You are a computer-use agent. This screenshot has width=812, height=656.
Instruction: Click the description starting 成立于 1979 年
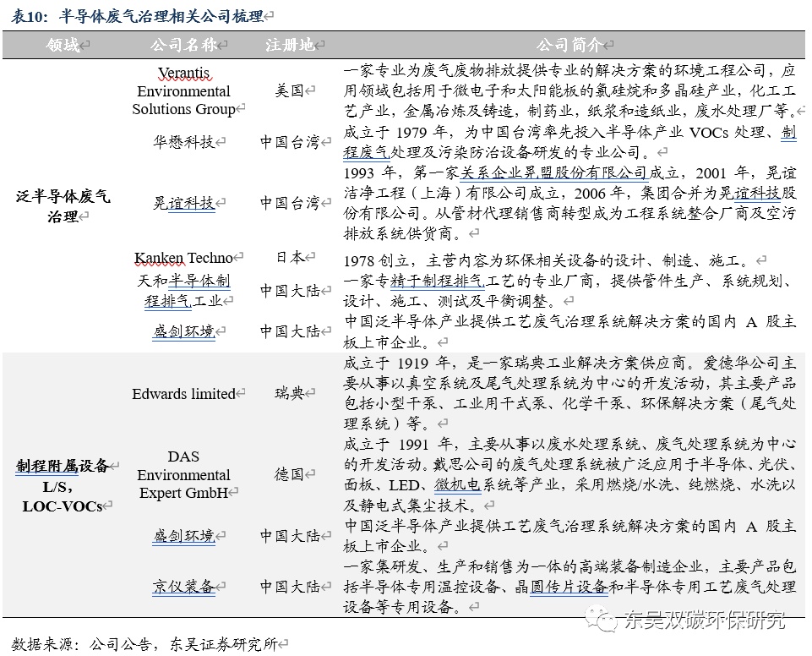pyautogui.click(x=569, y=142)
